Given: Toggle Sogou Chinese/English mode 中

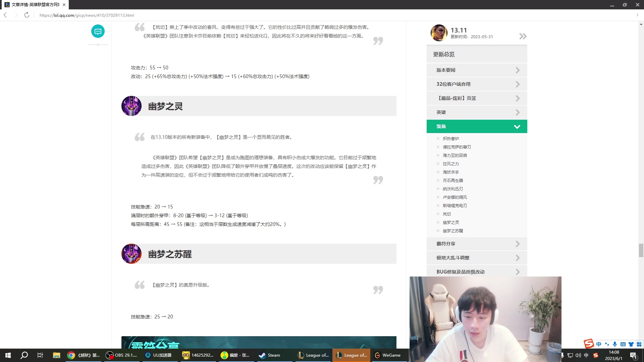Looking at the screenshot, I should coord(599,344).
